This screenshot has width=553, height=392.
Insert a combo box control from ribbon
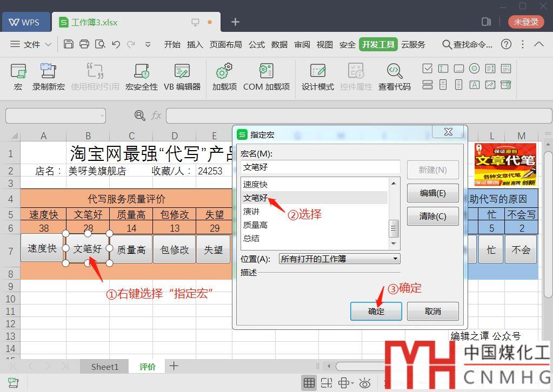point(506,69)
